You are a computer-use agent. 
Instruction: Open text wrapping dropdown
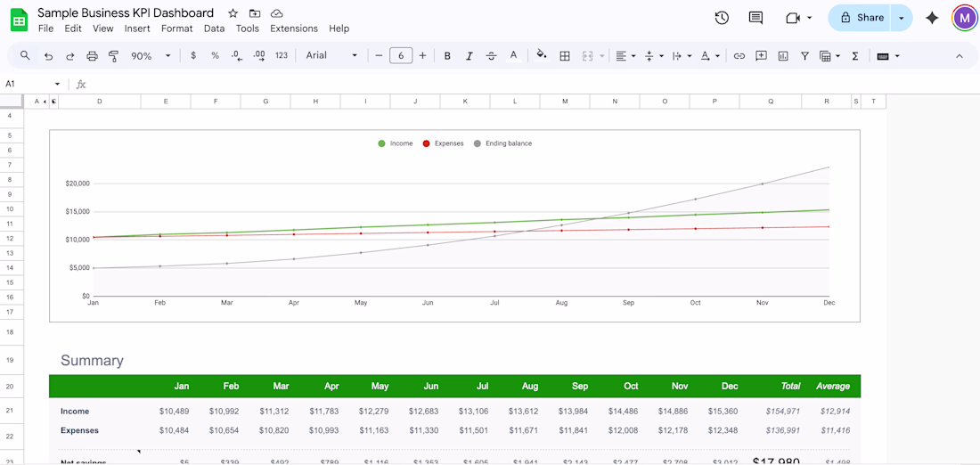point(682,55)
